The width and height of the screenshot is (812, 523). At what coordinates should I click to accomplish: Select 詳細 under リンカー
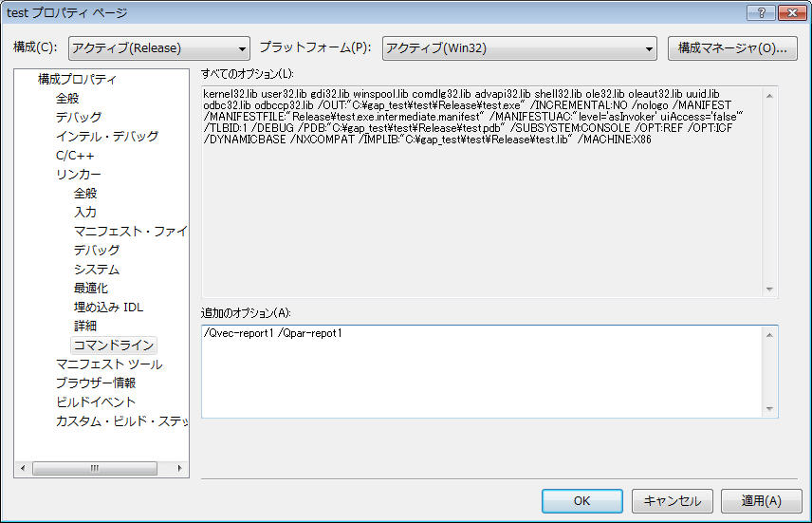pyautogui.click(x=85, y=326)
